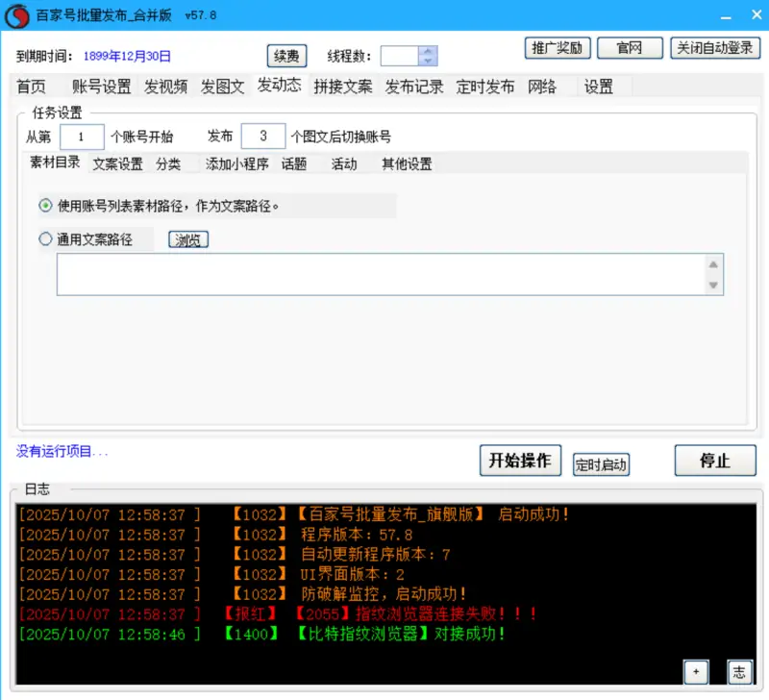Click the 停止 button
The width and height of the screenshot is (769, 700).
click(x=714, y=461)
